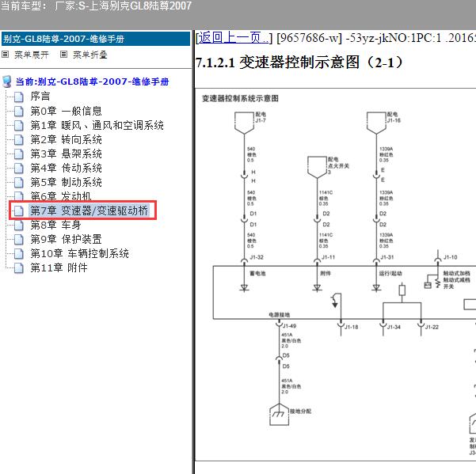Image resolution: width=476 pixels, height=474 pixels.
Task: Click page icon beside 第10章 车辆控制系统
Action: click(x=19, y=253)
